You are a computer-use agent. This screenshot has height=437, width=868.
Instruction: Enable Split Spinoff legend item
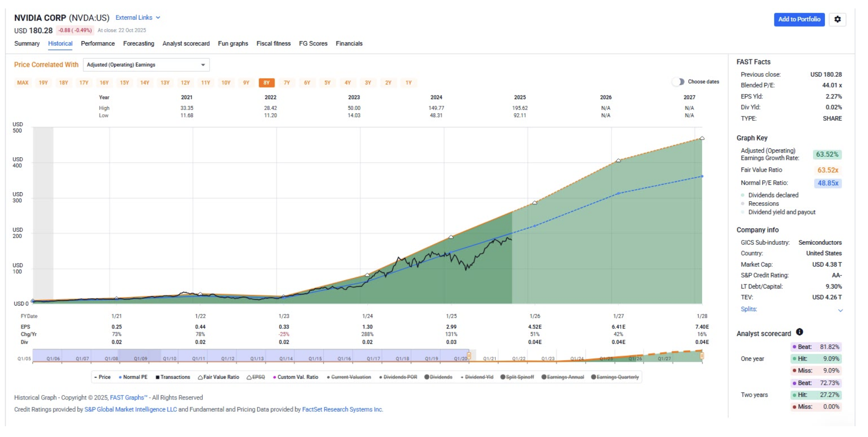pyautogui.click(x=517, y=377)
